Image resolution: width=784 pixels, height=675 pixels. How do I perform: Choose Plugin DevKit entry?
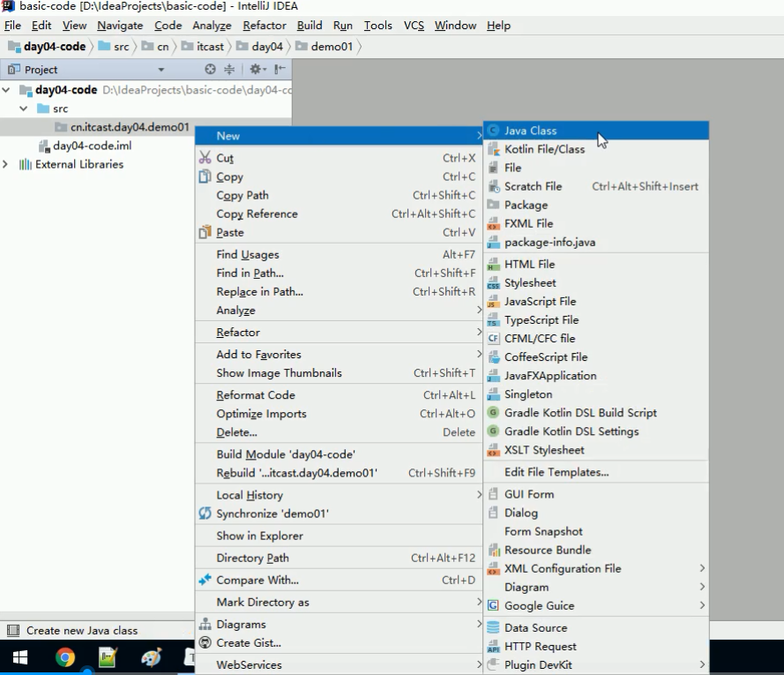point(596,664)
